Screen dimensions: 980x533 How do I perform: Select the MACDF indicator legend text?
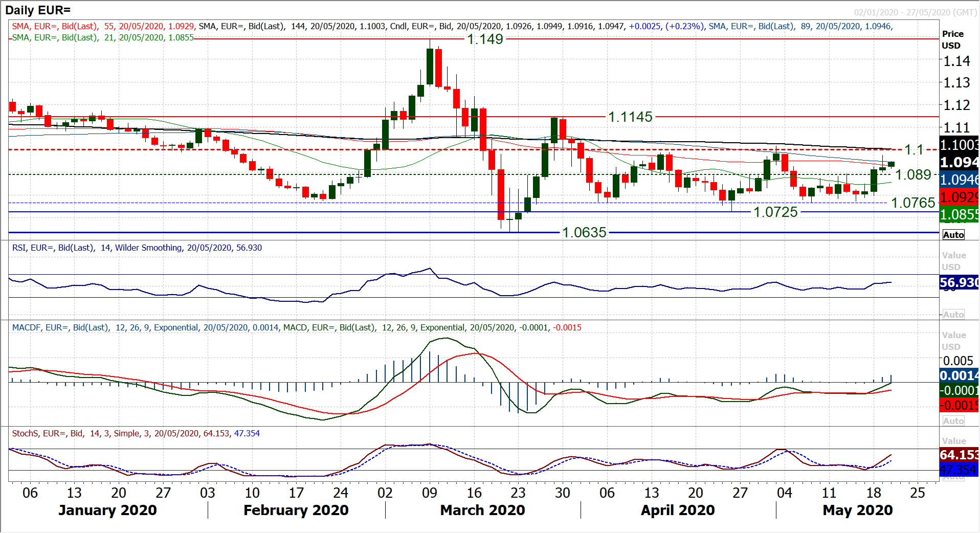pos(297,327)
